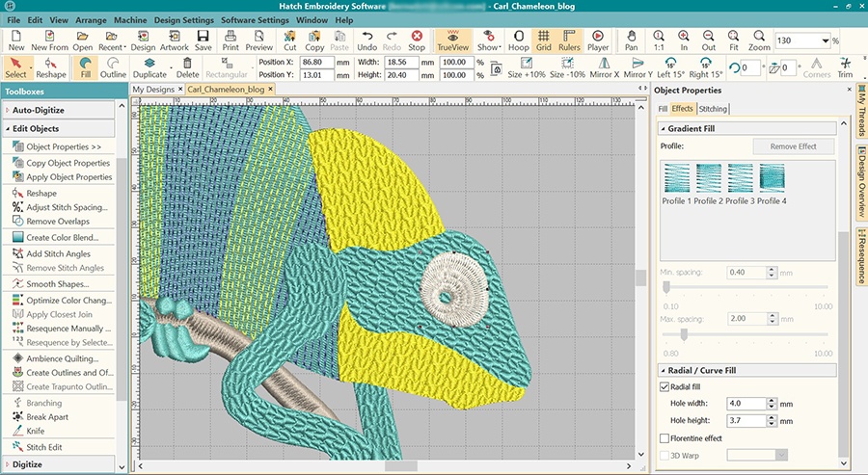Enable the Florentine effect checkbox
The image size is (868, 475).
[665, 438]
